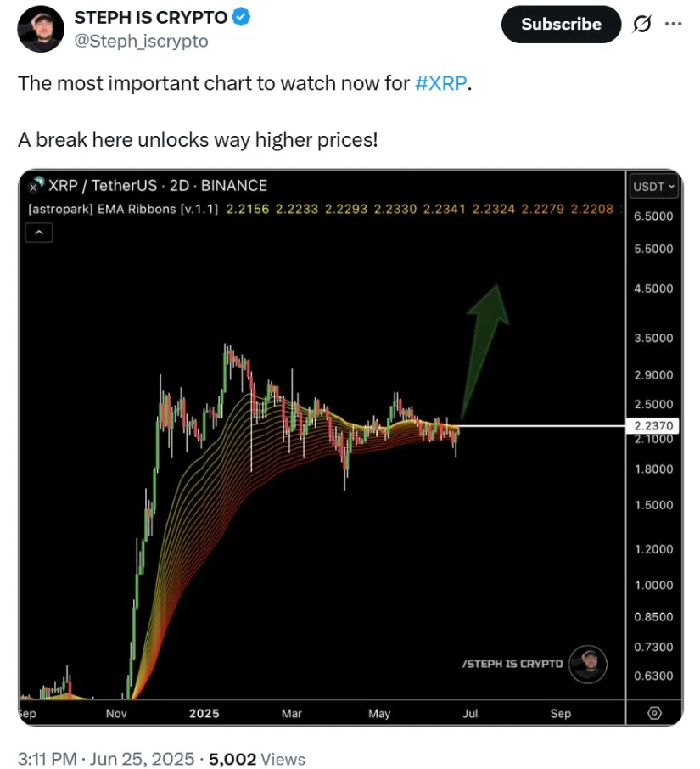
Task: Click the 2.2370 current price label
Action: (653, 425)
